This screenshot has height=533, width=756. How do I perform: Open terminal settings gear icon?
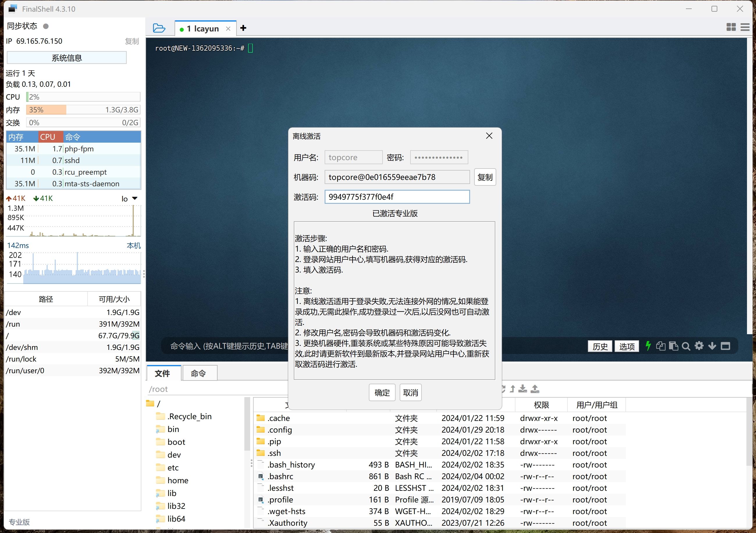(x=699, y=346)
